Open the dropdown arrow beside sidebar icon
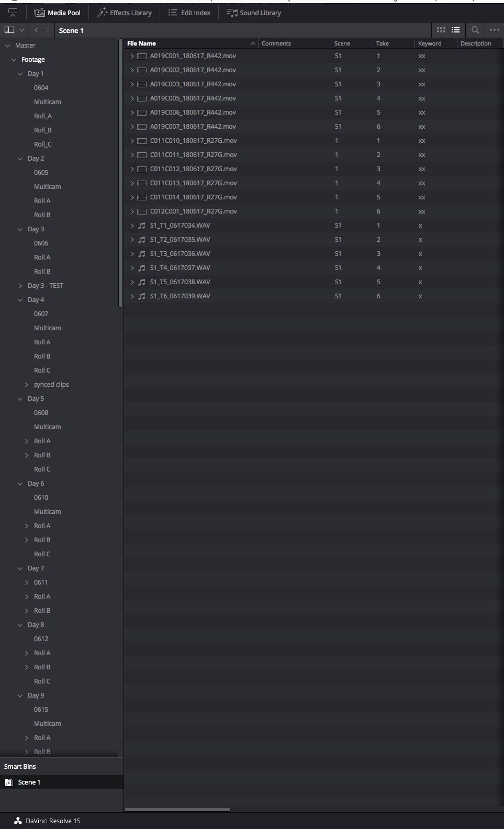 click(x=21, y=30)
